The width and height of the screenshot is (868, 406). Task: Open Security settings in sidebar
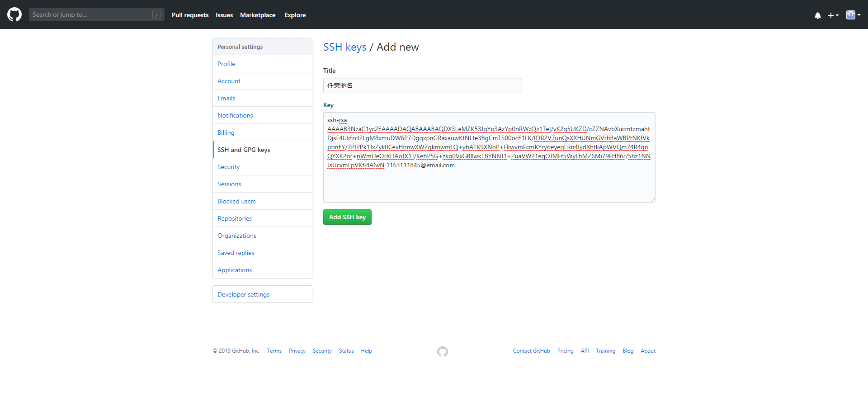(262, 167)
